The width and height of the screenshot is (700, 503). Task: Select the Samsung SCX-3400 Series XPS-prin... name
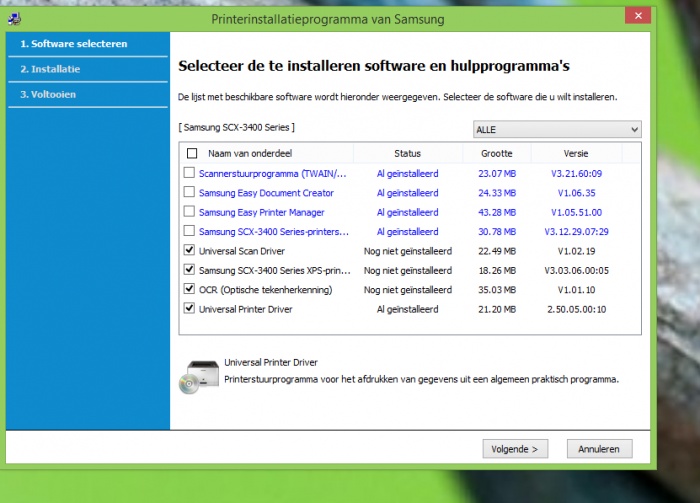[275, 270]
